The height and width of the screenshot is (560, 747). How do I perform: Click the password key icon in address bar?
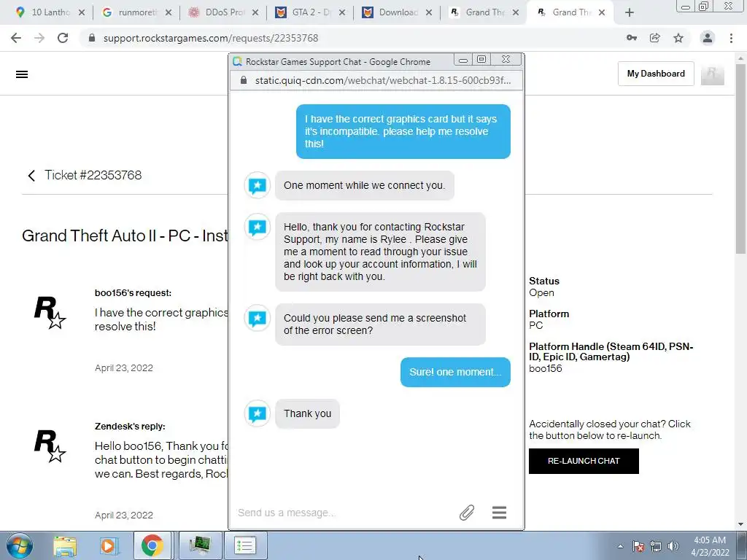[632, 38]
